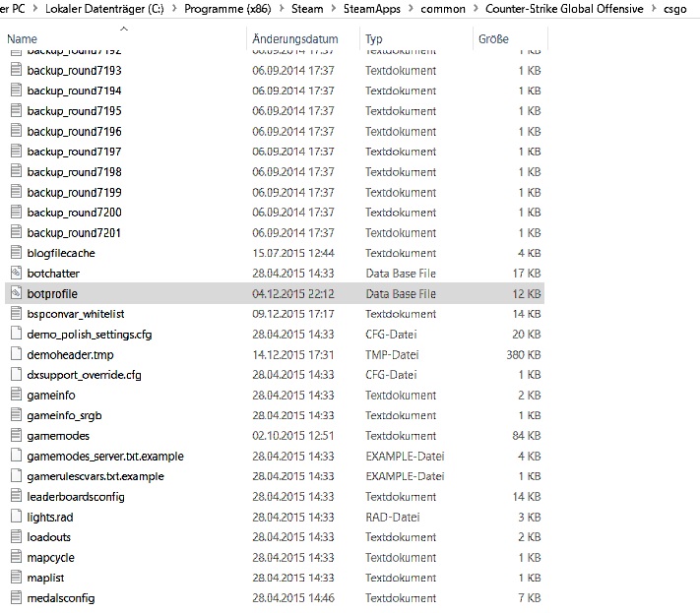Expand breadcrumb chevron after SteamApps
Image resolution: width=700 pixels, height=613 pixels.
[x=411, y=9]
